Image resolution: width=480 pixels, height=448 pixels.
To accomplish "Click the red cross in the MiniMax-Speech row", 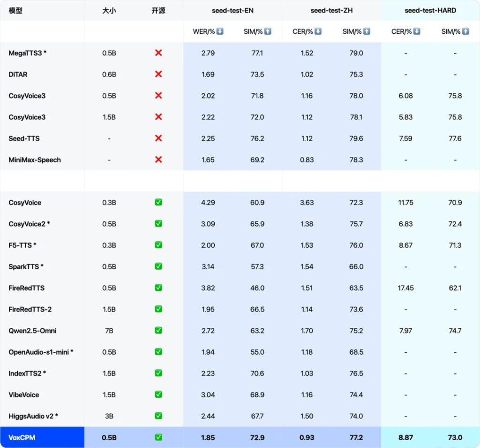I will pos(158,159).
